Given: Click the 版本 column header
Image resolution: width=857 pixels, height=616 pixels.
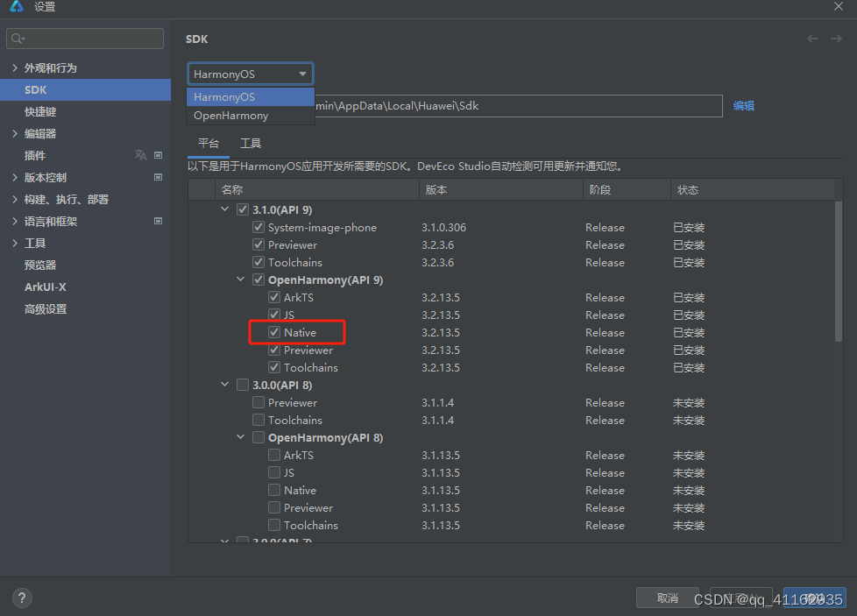Looking at the screenshot, I should click(x=501, y=189).
